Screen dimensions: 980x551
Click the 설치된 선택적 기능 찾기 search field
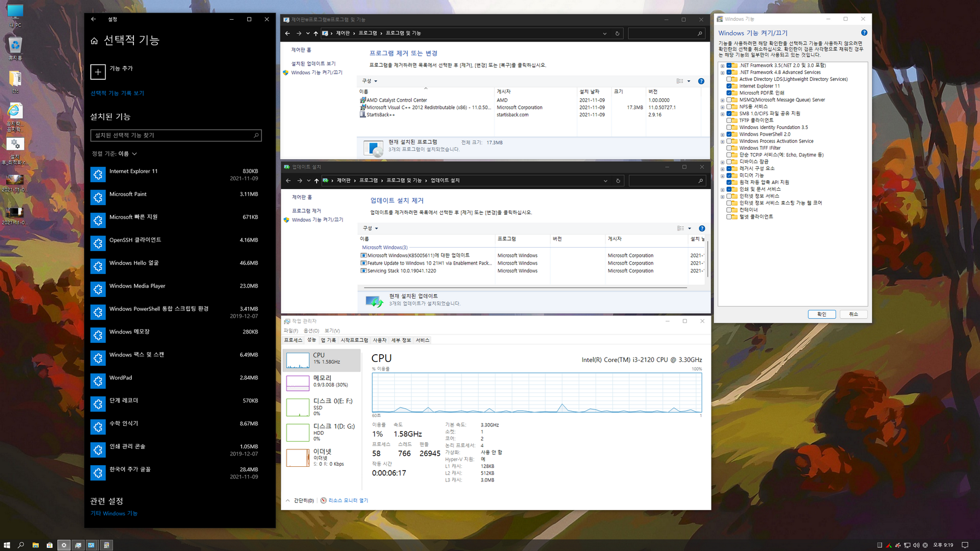point(176,135)
